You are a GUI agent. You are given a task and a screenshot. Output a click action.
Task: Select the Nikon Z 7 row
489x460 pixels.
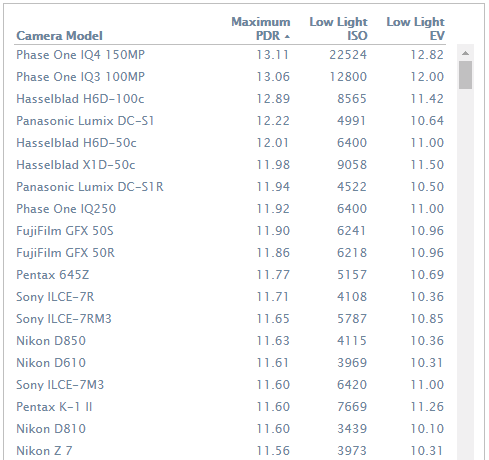(230, 451)
